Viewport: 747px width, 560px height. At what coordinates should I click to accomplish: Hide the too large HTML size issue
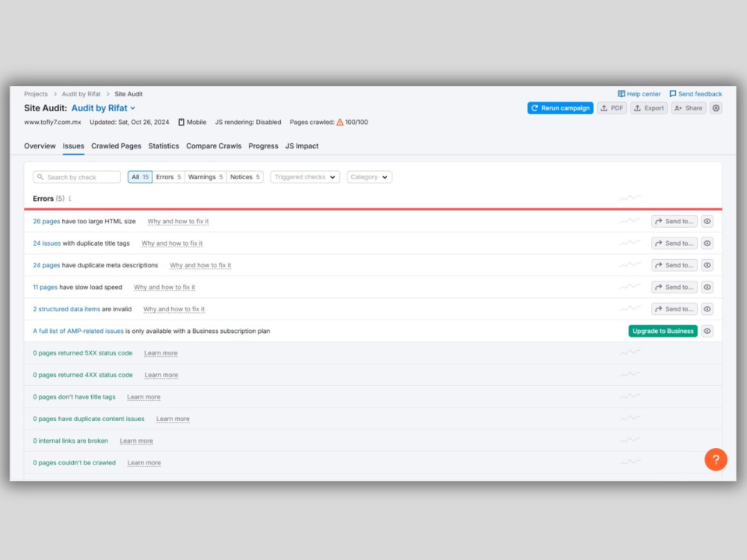[x=707, y=222]
